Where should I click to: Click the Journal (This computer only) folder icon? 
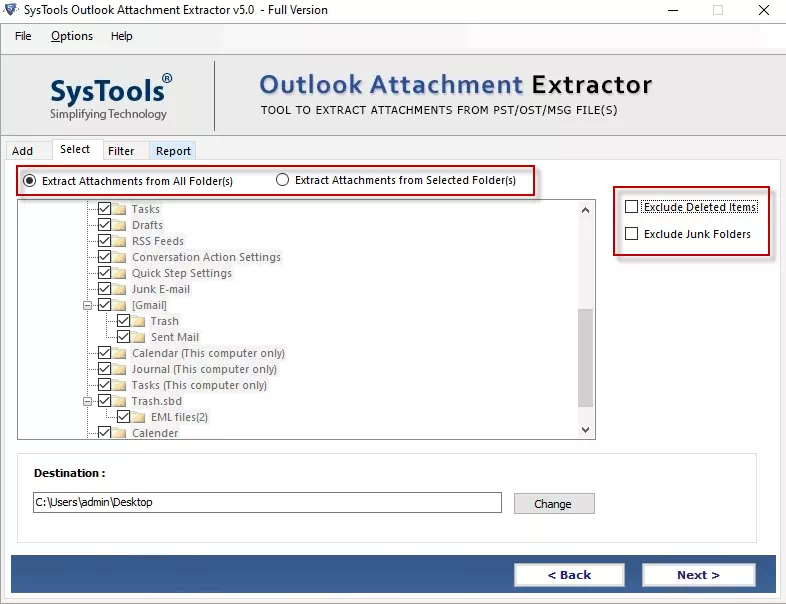119,369
